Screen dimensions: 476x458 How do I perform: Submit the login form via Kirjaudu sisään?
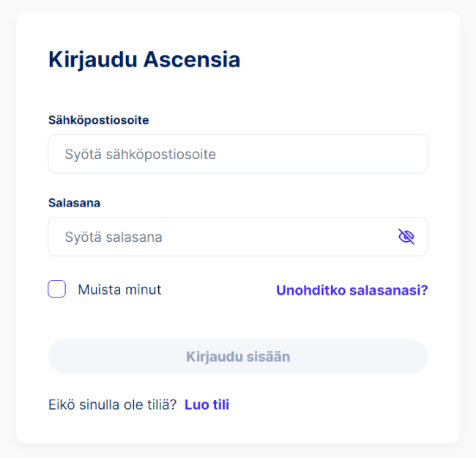(x=237, y=357)
